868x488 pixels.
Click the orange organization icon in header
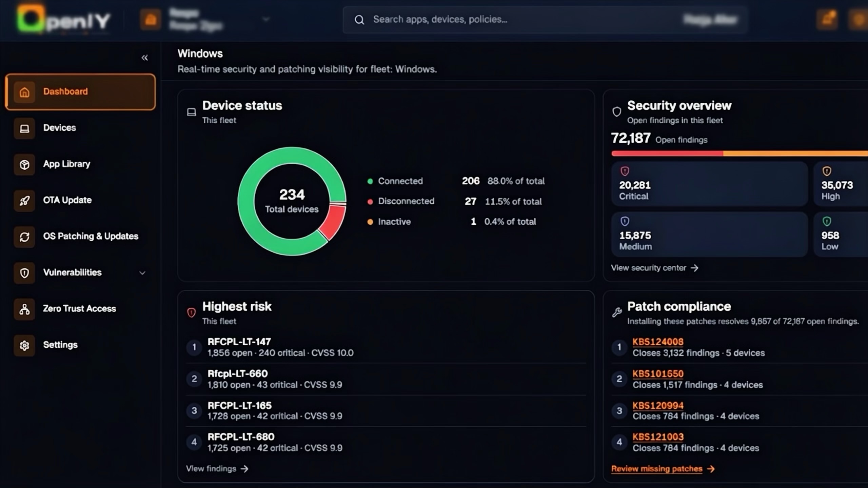150,19
